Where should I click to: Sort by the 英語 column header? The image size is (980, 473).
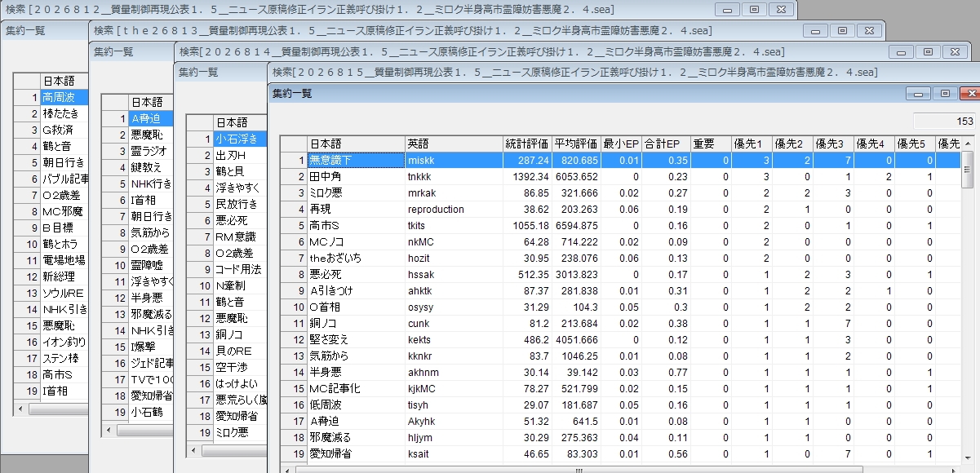coord(453,144)
